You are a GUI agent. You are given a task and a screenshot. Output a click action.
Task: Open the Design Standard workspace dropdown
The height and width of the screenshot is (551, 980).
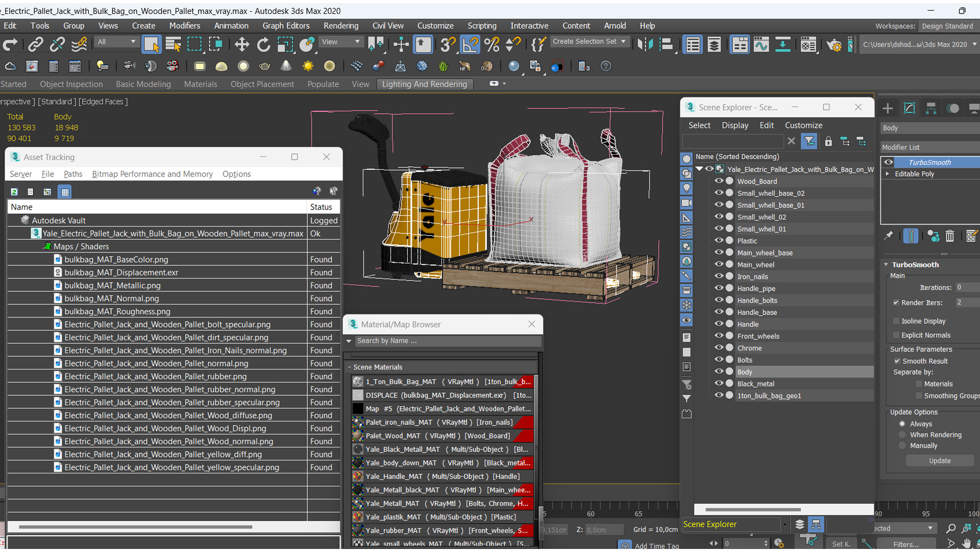click(948, 26)
